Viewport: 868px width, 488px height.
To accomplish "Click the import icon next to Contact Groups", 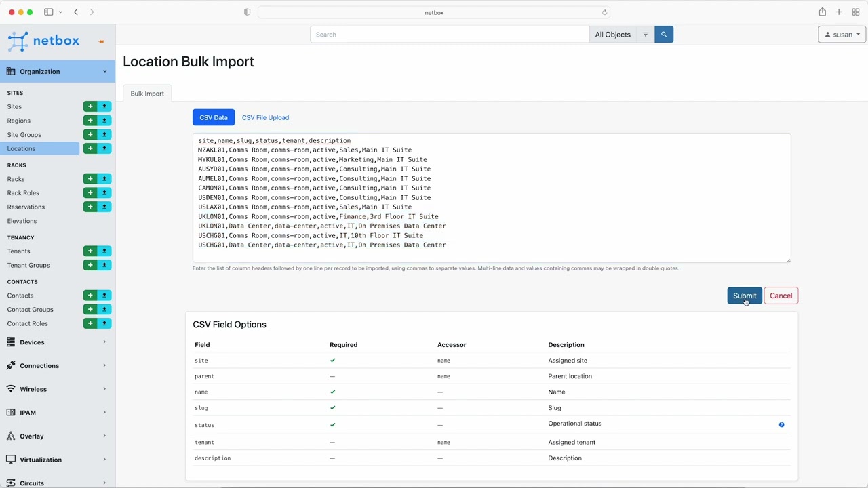I will pos(104,310).
